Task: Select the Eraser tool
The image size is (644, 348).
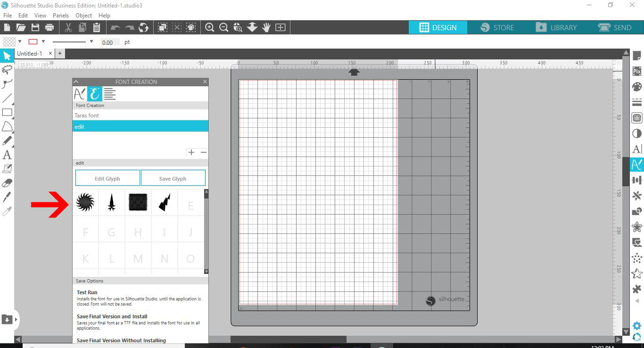Action: coord(7,183)
